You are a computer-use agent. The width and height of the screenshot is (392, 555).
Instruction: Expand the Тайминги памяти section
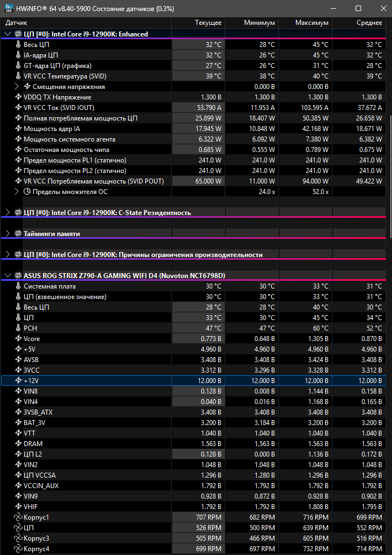click(8, 234)
